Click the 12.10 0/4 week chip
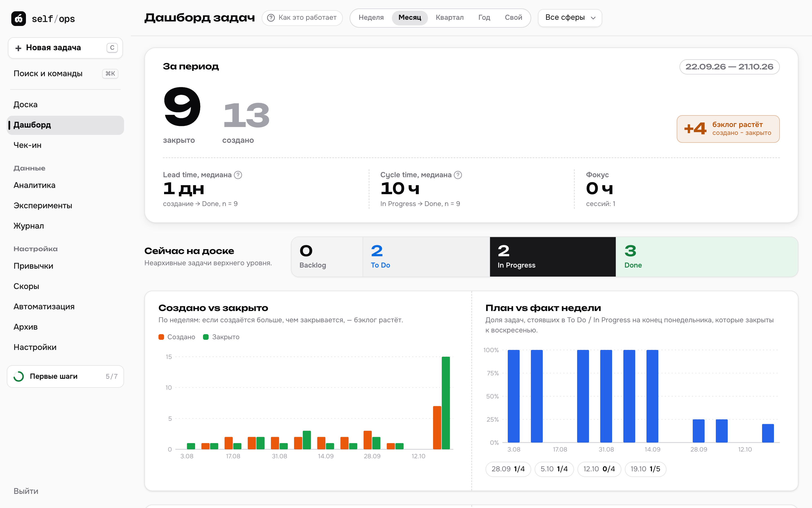 pos(599,469)
